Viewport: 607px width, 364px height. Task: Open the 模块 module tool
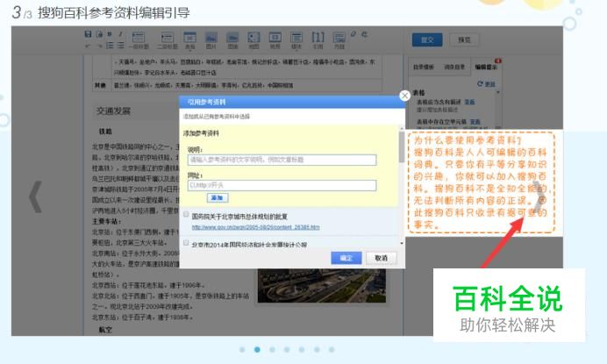pos(296,40)
